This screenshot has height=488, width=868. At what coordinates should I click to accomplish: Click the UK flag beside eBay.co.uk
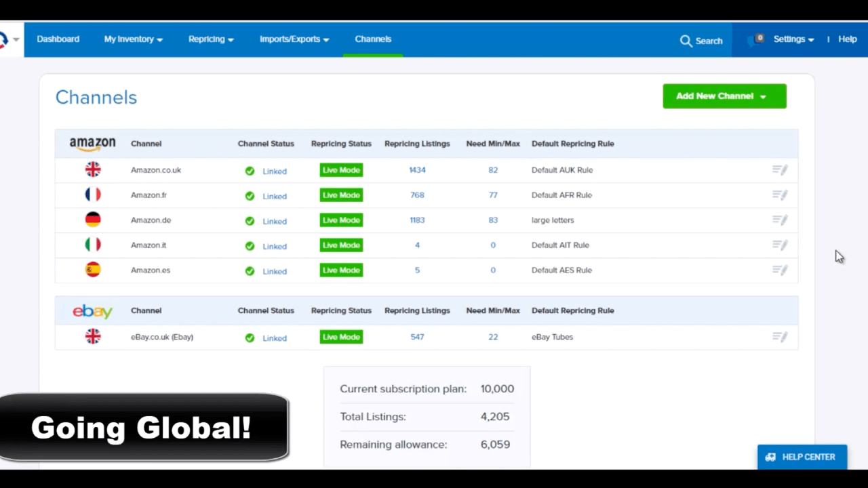[x=93, y=336]
